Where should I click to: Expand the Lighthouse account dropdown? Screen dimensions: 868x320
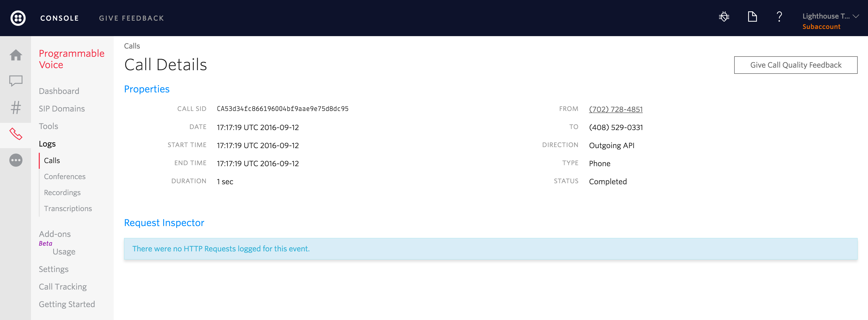[830, 16]
